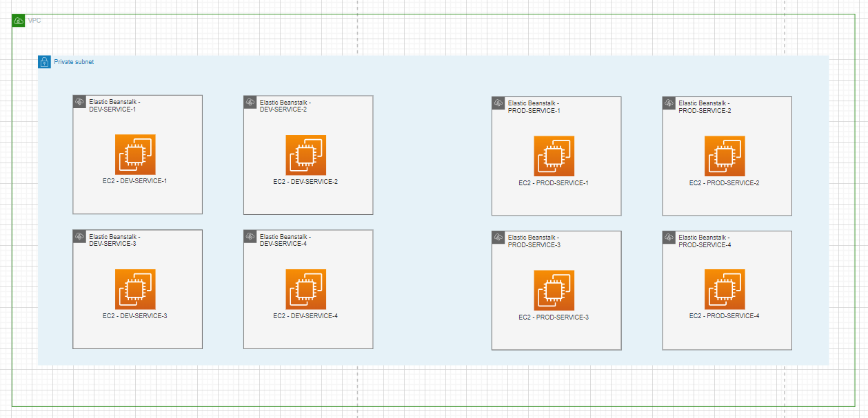Click Elastic Beanstalk icon of PROD-SERVICE-2 container
Image resolution: width=868 pixels, height=418 pixels.
(669, 103)
